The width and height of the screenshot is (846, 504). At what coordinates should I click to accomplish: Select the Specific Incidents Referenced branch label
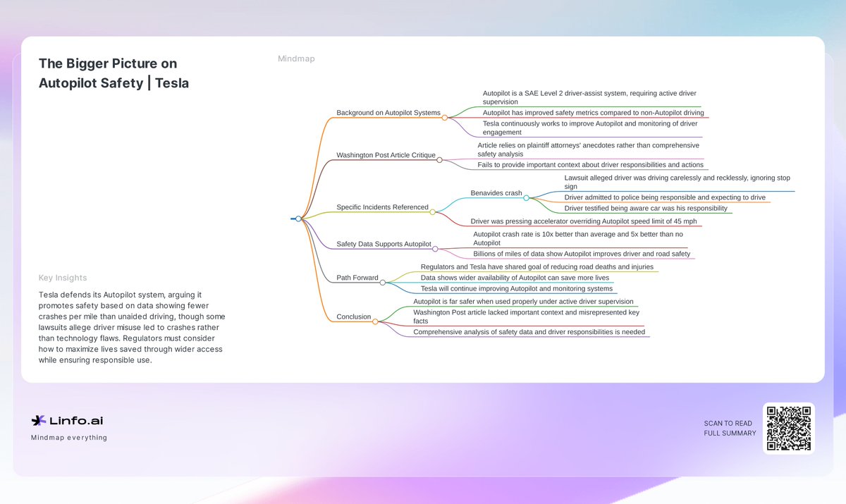pyautogui.click(x=382, y=207)
